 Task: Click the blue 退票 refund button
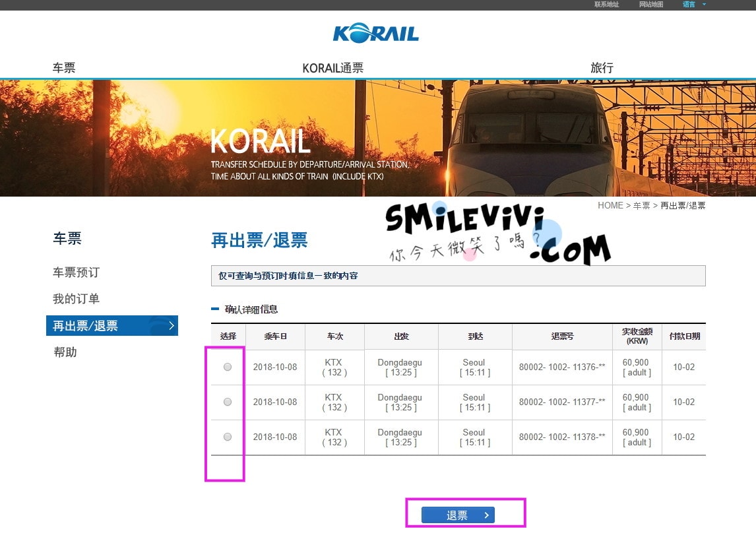point(458,515)
